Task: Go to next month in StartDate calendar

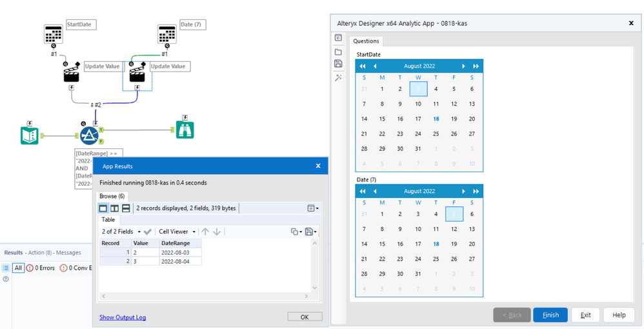Action: click(x=464, y=66)
